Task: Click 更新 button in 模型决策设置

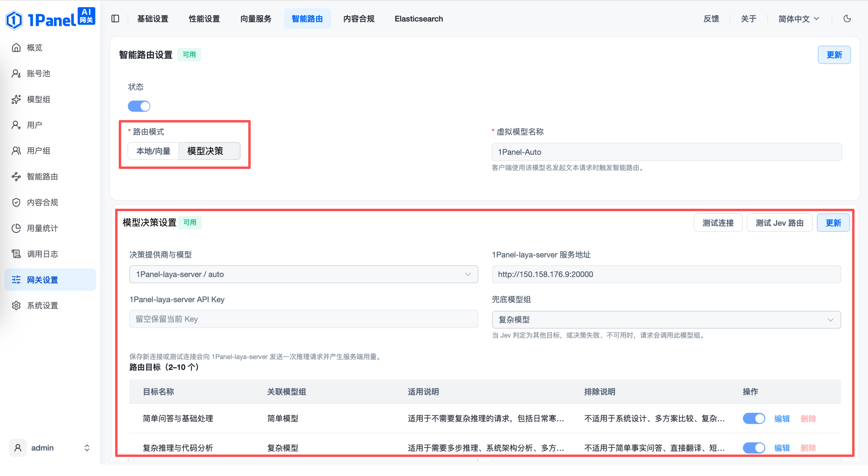Action: [x=833, y=223]
